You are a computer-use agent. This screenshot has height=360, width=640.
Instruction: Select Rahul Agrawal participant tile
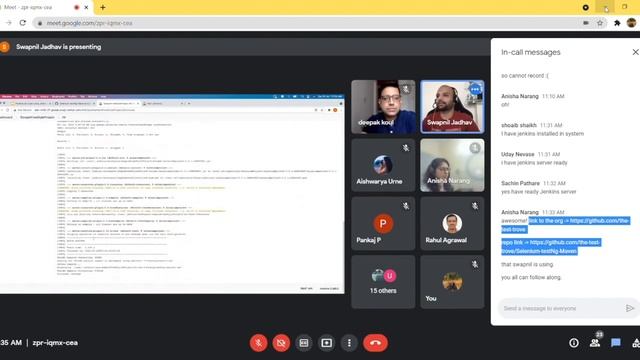(452, 224)
